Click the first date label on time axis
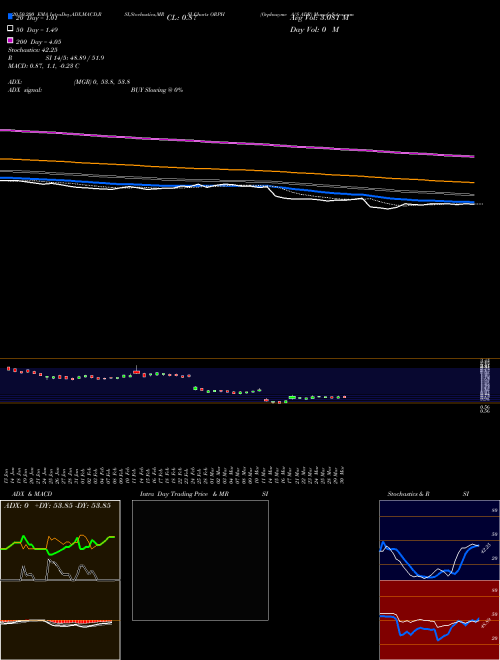This screenshot has width=500, height=660. [x=7, y=475]
